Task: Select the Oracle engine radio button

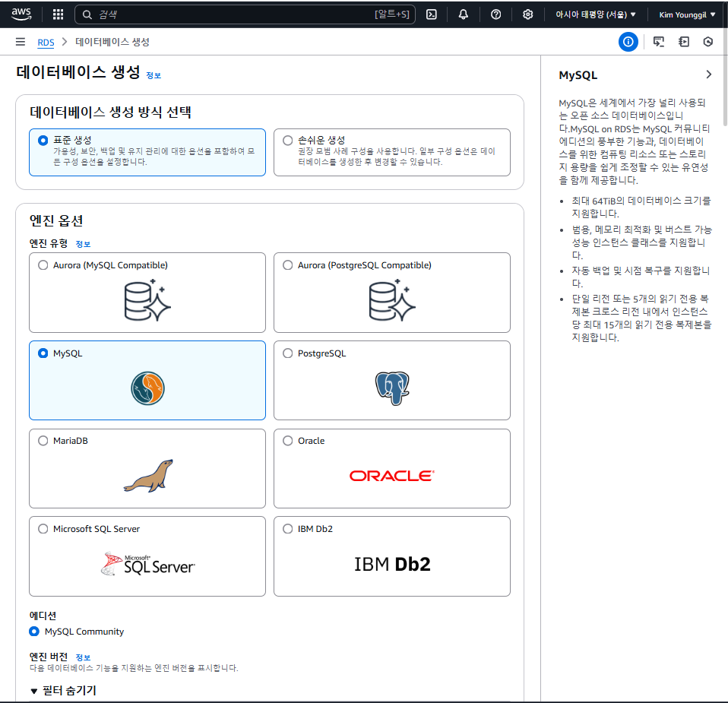Action: click(288, 441)
